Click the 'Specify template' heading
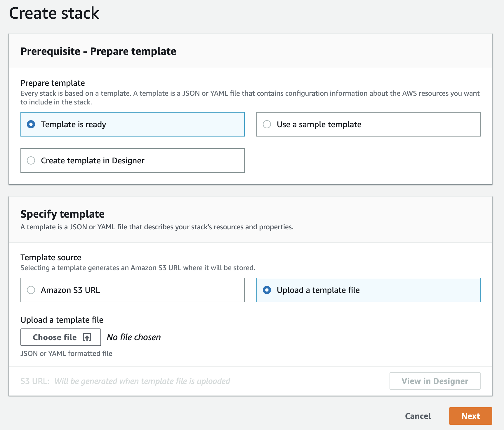 pos(62,214)
